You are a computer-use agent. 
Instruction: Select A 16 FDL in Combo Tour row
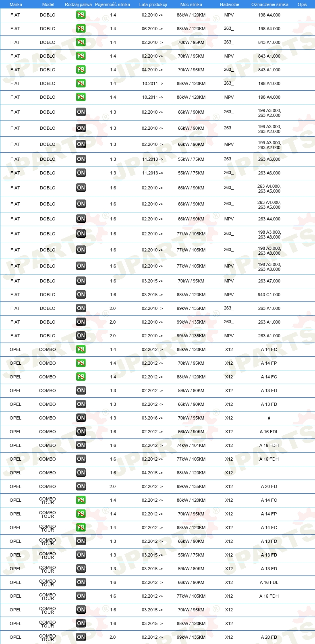pyautogui.click(x=269, y=582)
